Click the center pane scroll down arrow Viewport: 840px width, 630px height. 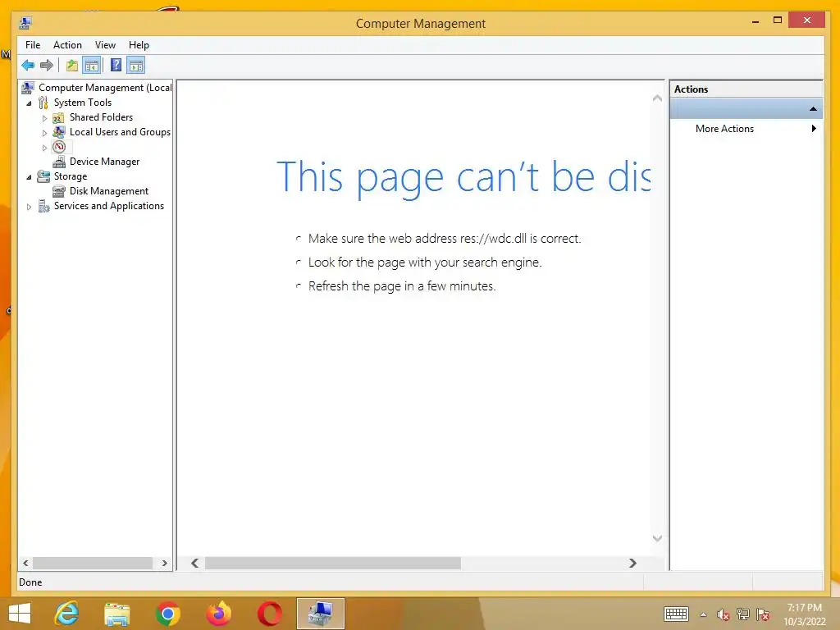pyautogui.click(x=657, y=538)
